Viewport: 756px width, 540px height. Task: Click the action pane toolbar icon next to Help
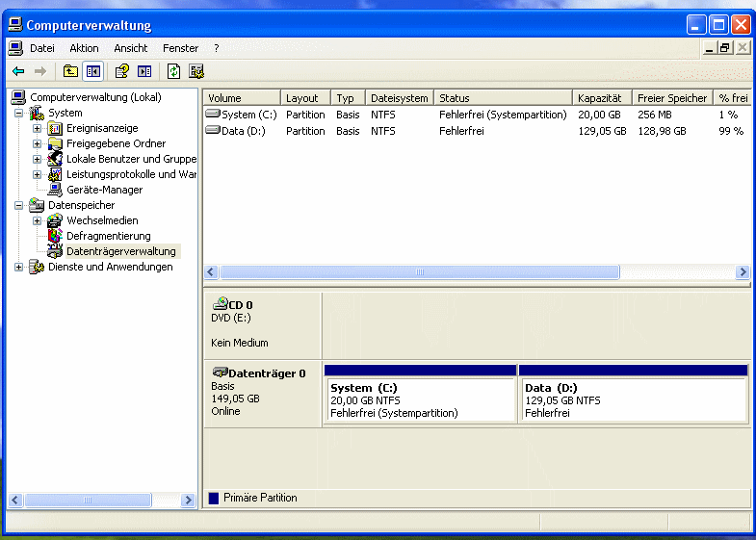pyautogui.click(x=144, y=71)
